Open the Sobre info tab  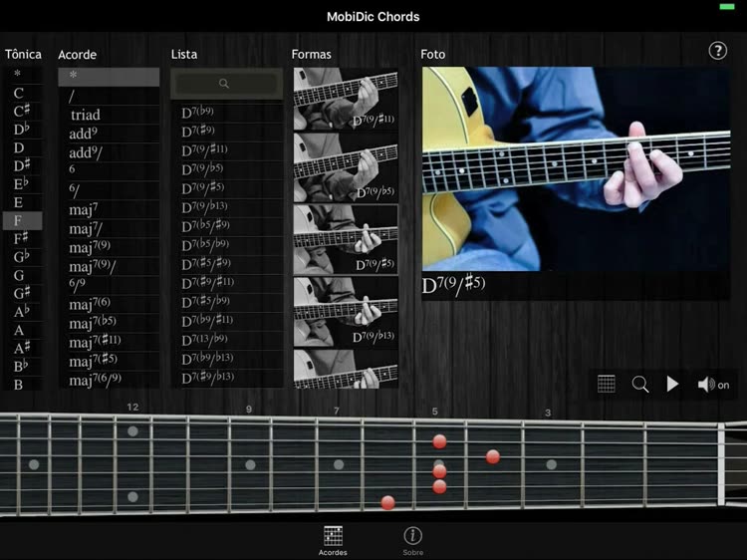[412, 541]
